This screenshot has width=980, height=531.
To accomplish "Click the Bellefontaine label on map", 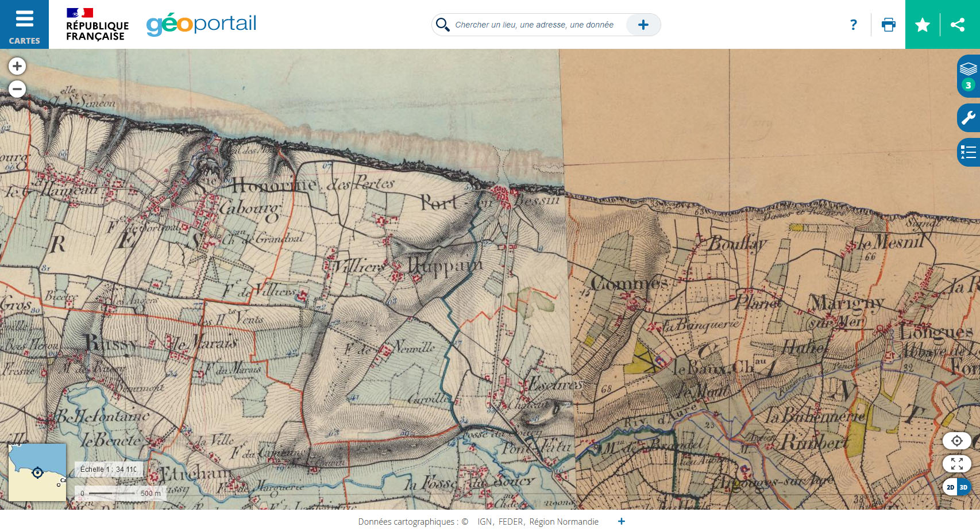I will click(x=102, y=415).
